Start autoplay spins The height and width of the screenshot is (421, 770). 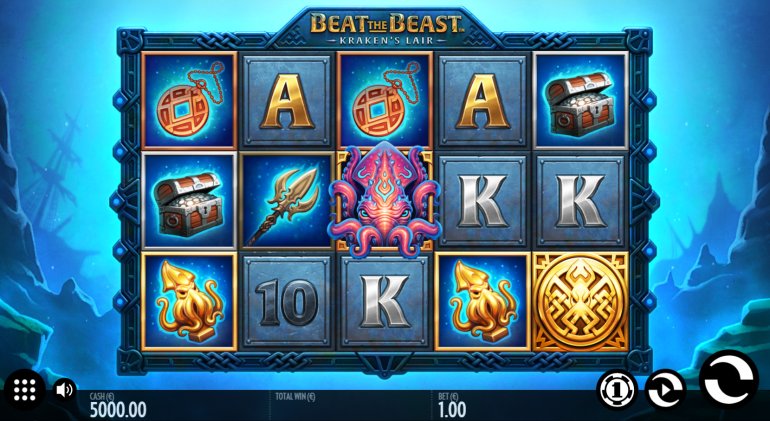coord(665,390)
